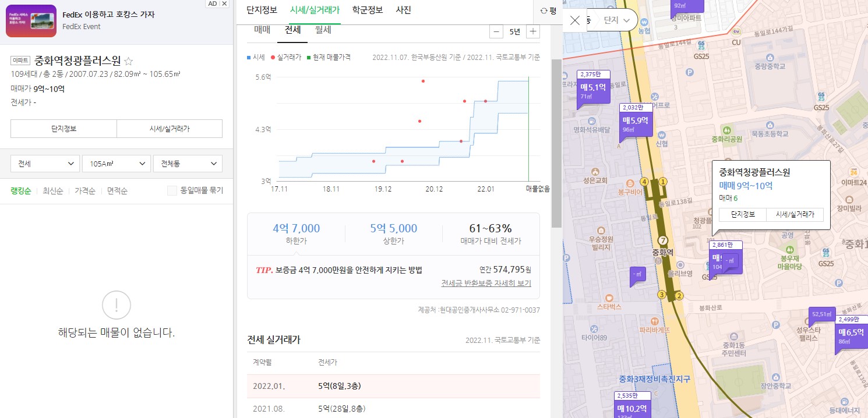
Task: Open 전세금 반환보증 자세히 보기 link
Action: click(x=486, y=284)
